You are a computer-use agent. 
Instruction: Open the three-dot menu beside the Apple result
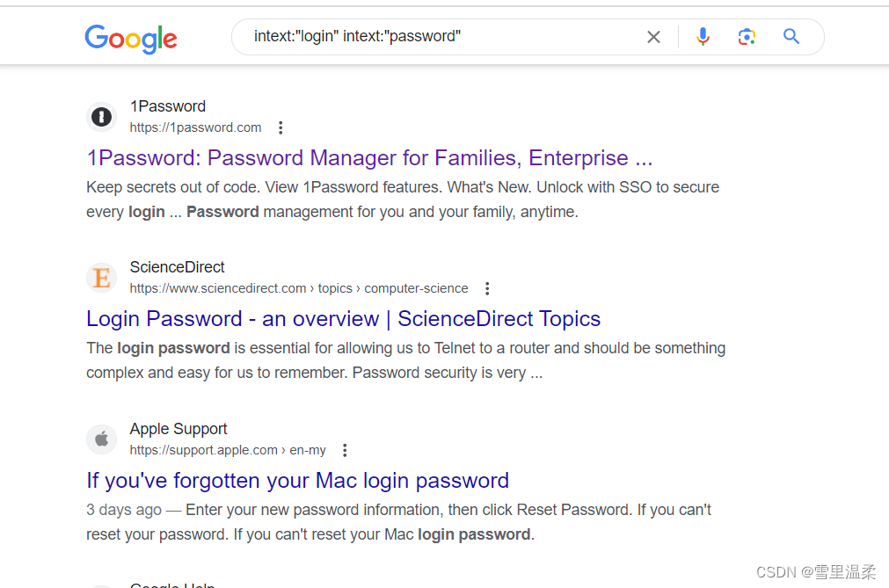pyautogui.click(x=344, y=449)
